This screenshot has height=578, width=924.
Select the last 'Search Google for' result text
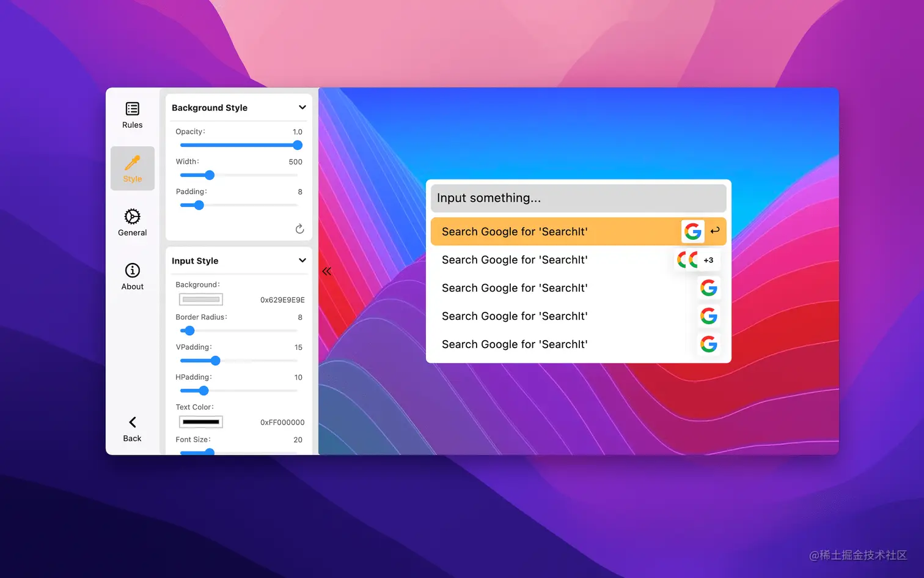point(515,344)
